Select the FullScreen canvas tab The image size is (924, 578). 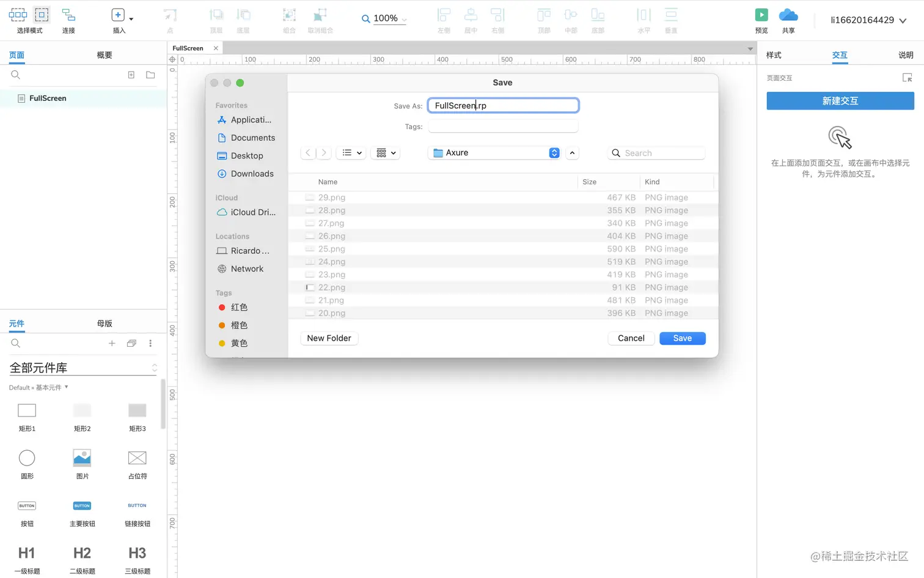pos(188,48)
